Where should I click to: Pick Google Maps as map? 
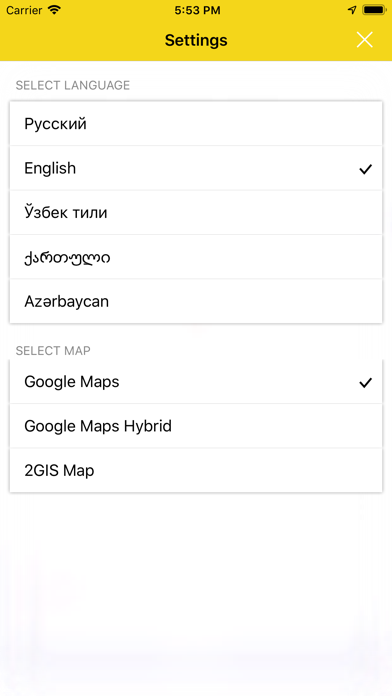pyautogui.click(x=196, y=381)
